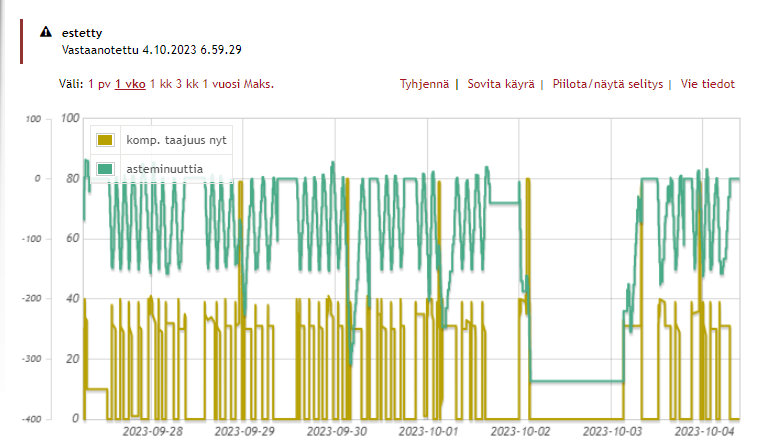Image resolution: width=763 pixels, height=447 pixels.
Task: Click the Vastaanotettu 4.10.2023 timestamp
Action: pos(151,50)
